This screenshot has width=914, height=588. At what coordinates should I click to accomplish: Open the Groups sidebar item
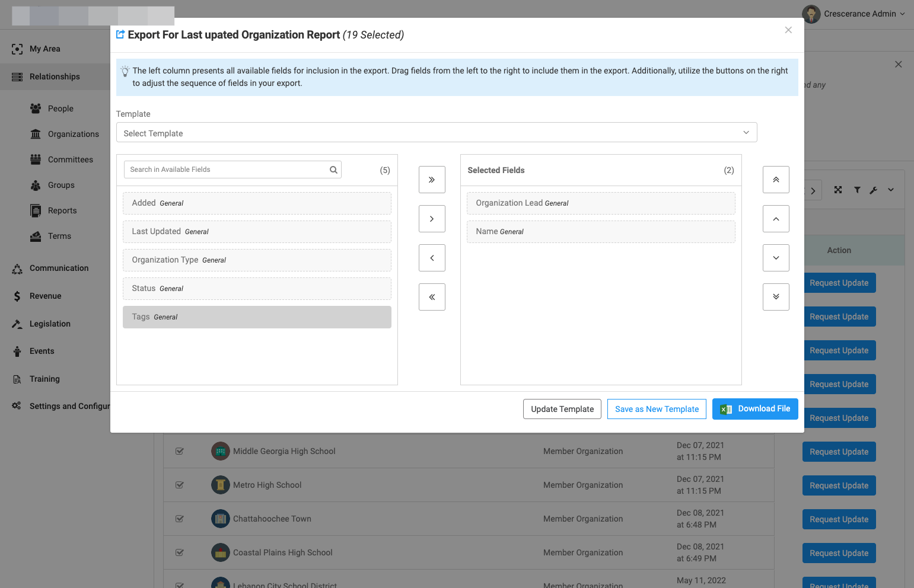click(61, 185)
